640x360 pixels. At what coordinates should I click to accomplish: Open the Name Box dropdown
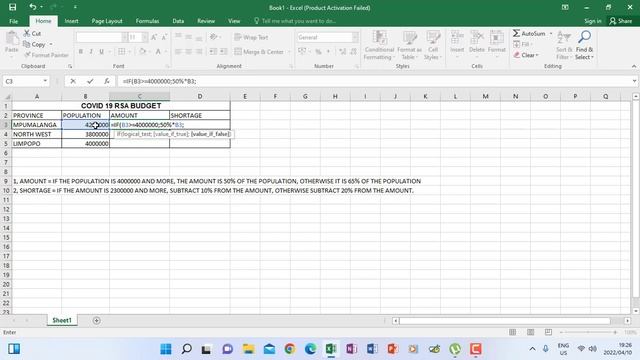pos(45,81)
